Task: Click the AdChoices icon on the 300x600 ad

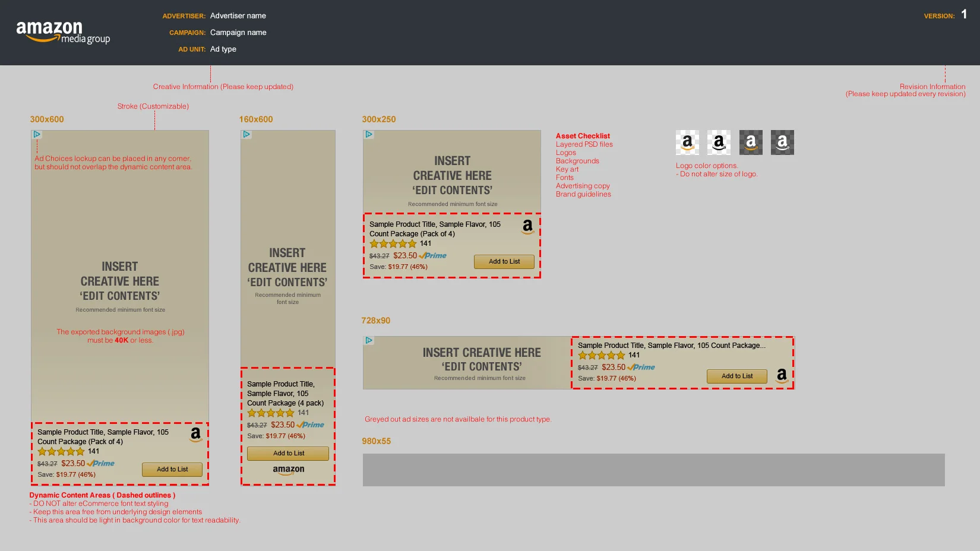Action: [x=37, y=135]
